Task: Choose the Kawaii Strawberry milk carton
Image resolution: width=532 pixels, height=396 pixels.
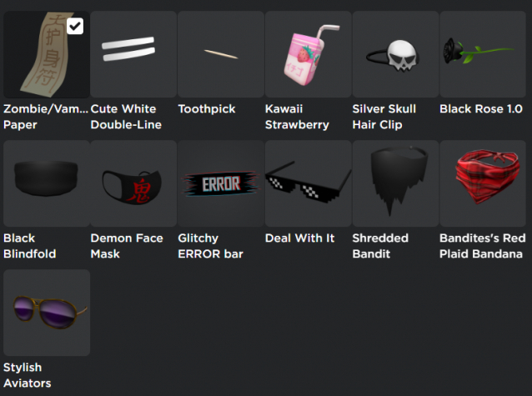Action: (x=308, y=54)
